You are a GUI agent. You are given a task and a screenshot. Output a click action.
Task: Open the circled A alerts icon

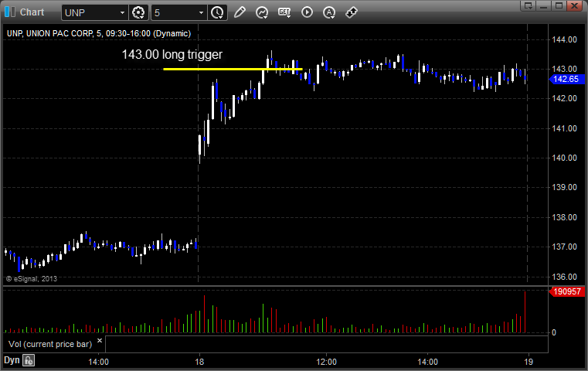[329, 12]
